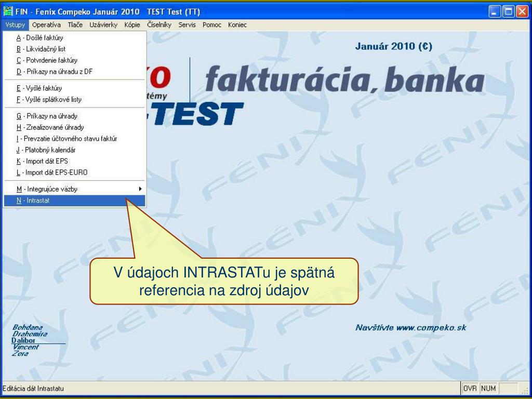Open G - Príkazy na úhrady
The image size is (532, 399).
[x=75, y=116]
